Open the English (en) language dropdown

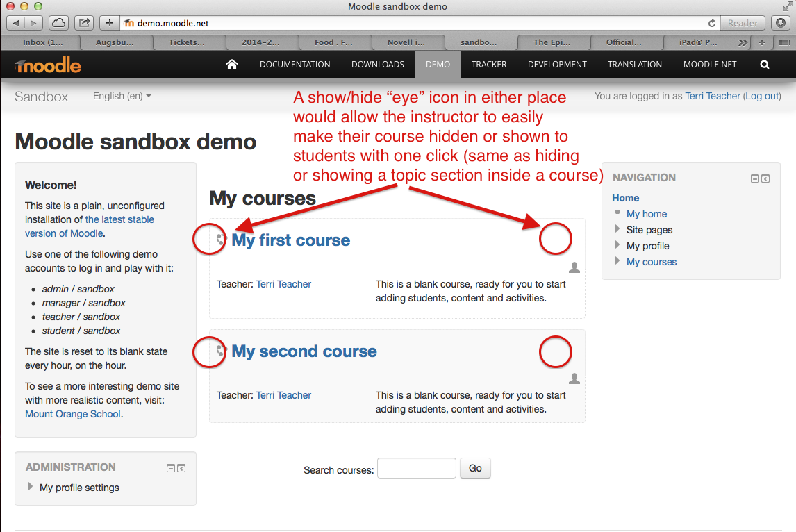[122, 96]
